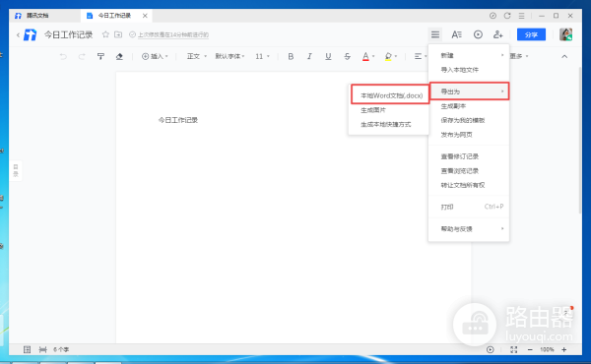591x364 pixels.
Task: Close the 今日工作记录 tab
Action: (x=145, y=16)
